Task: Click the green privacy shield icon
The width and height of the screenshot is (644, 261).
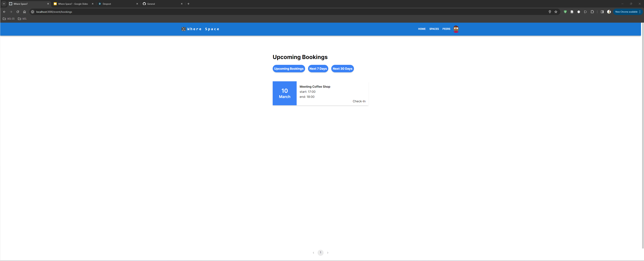Action: coord(566,12)
